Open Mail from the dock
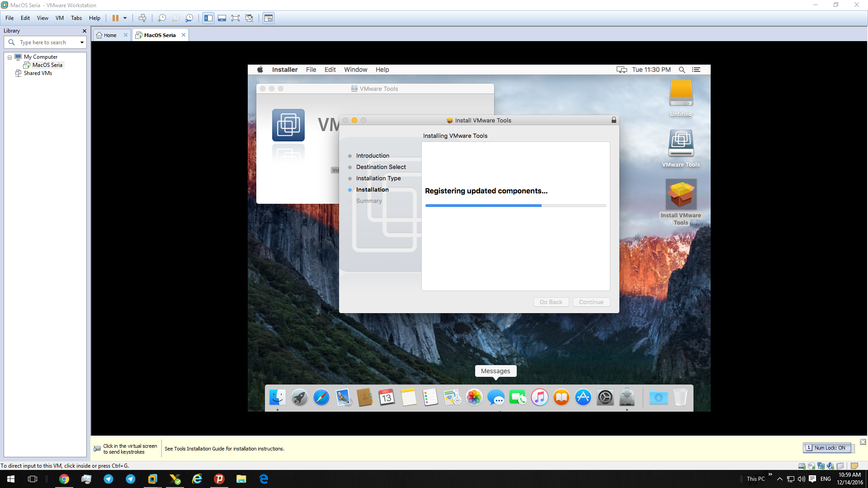This screenshot has height=488, width=868. pyautogui.click(x=343, y=398)
